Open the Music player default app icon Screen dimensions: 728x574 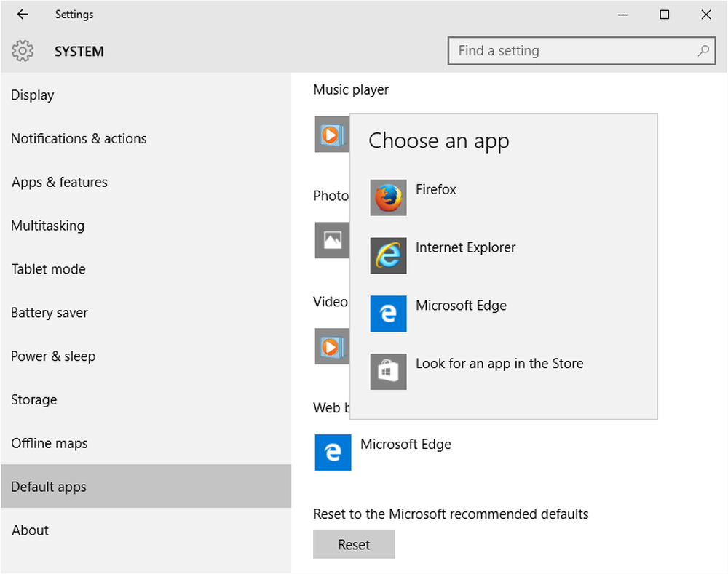pos(331,135)
